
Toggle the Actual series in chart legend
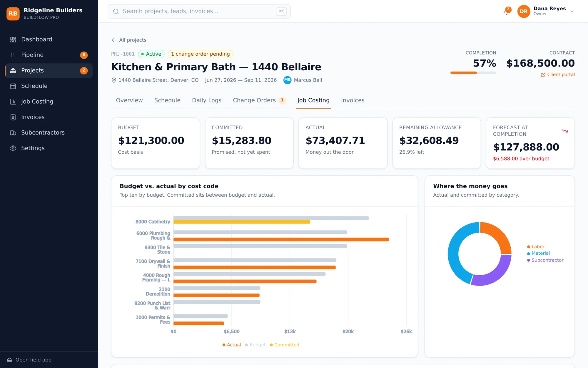232,345
